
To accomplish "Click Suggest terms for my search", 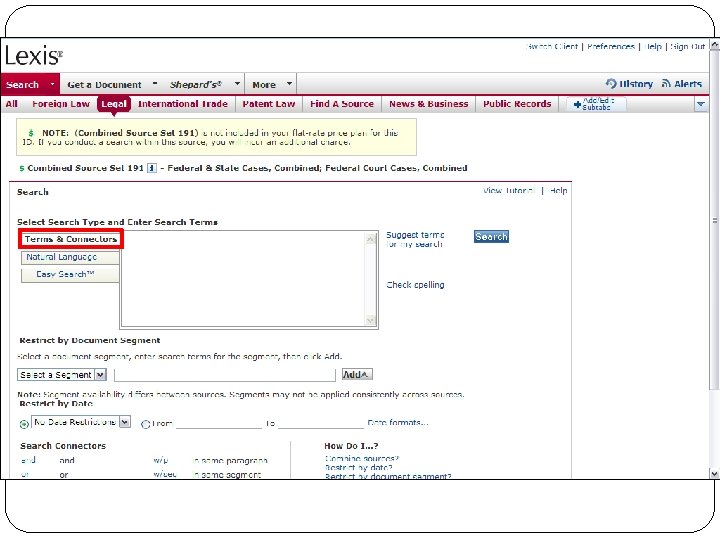I will [415, 239].
